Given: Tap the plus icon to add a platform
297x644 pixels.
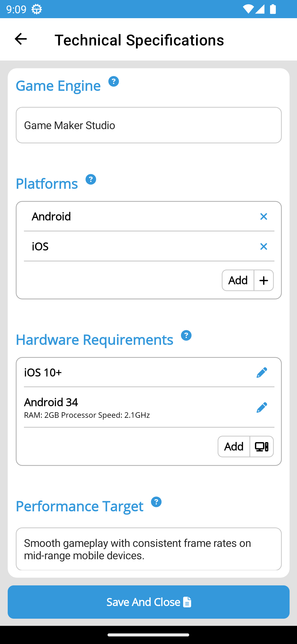Looking at the screenshot, I should coord(263,280).
